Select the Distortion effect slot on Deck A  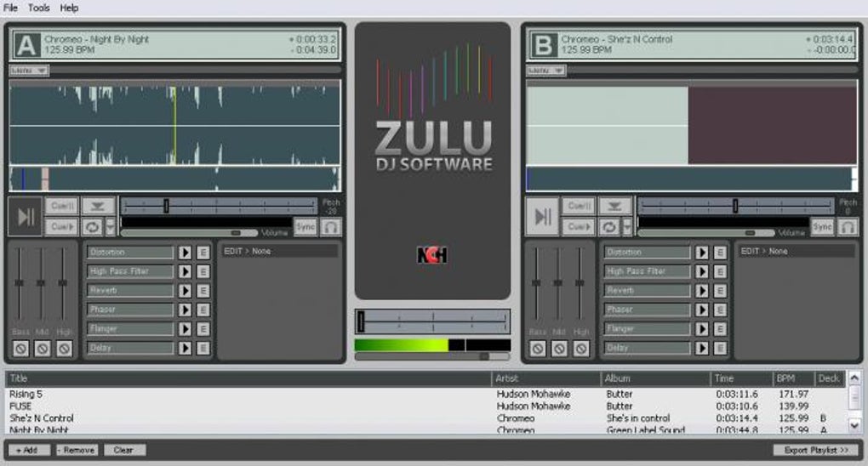[130, 253]
